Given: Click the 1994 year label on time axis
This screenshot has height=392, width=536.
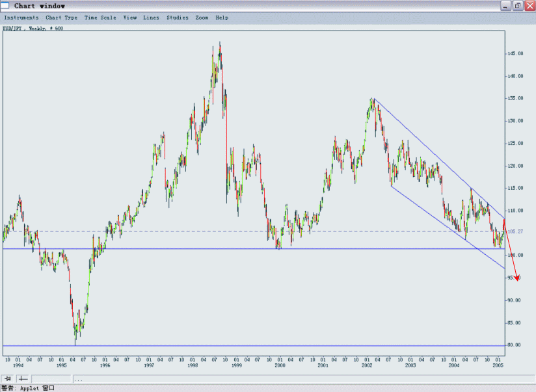Looking at the screenshot, I should [18, 366].
